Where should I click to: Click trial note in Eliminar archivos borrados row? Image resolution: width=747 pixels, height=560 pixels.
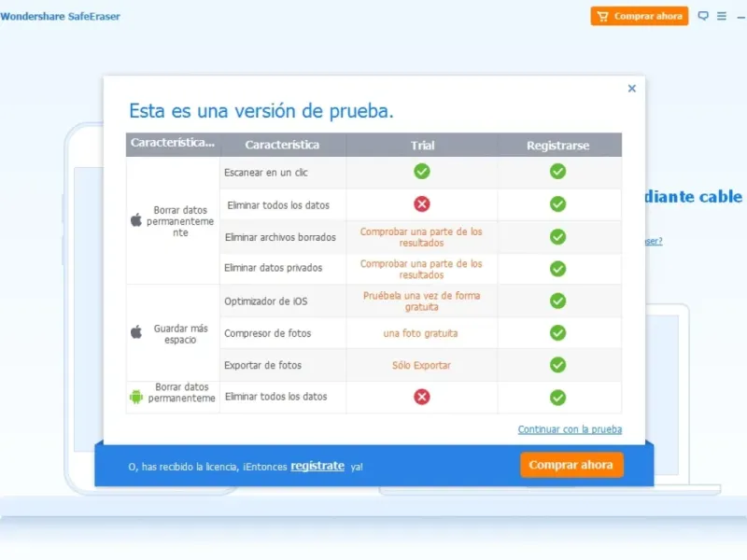click(421, 237)
